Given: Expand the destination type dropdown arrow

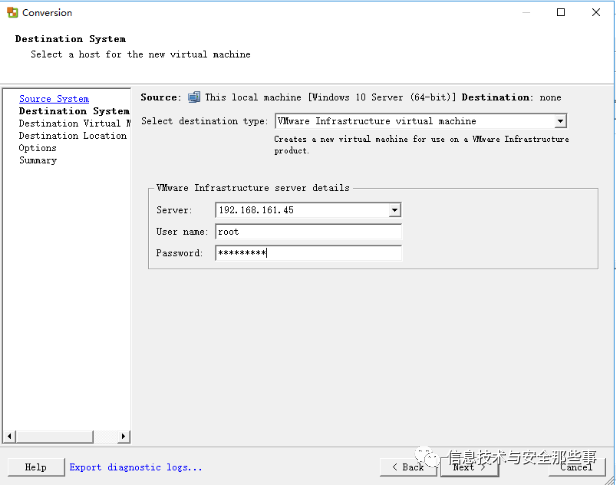Looking at the screenshot, I should (561, 121).
